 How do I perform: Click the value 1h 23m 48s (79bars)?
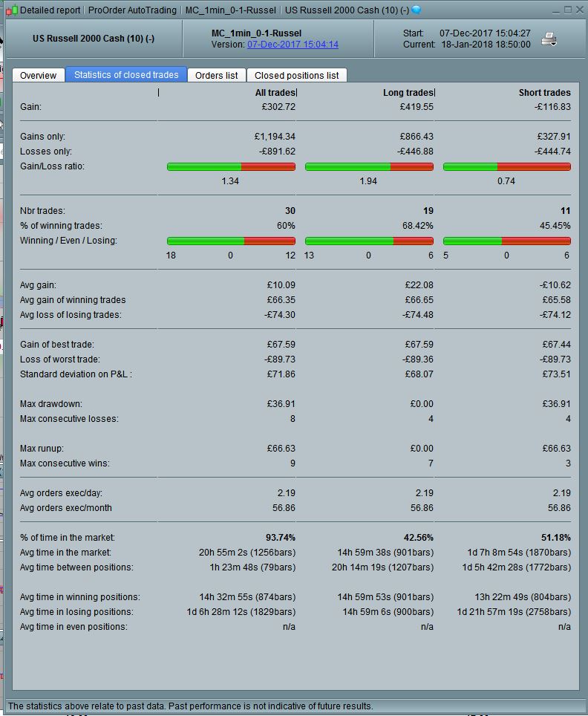[x=252, y=567]
